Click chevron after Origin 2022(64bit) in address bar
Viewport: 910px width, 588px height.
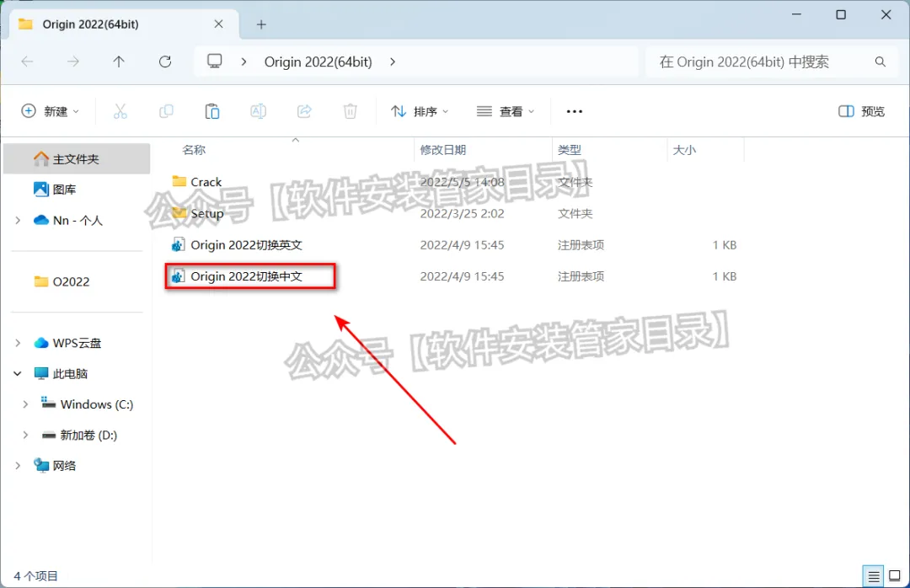pos(393,61)
